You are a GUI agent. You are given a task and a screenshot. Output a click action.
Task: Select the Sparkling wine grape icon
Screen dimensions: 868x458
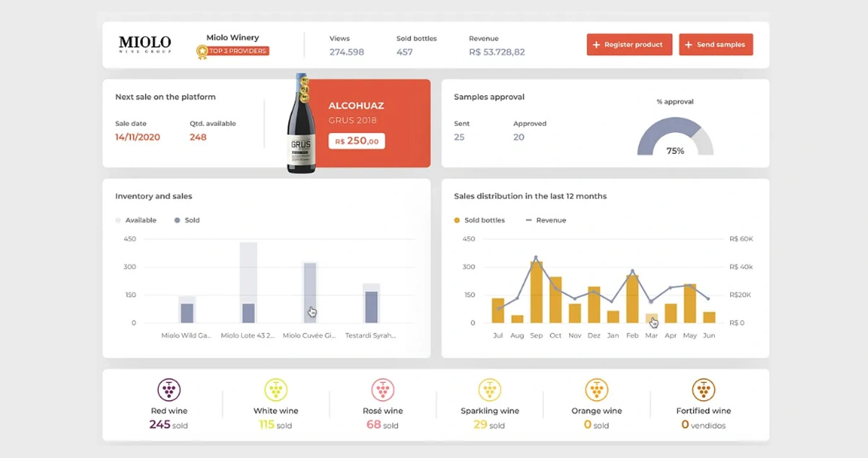[x=490, y=390]
